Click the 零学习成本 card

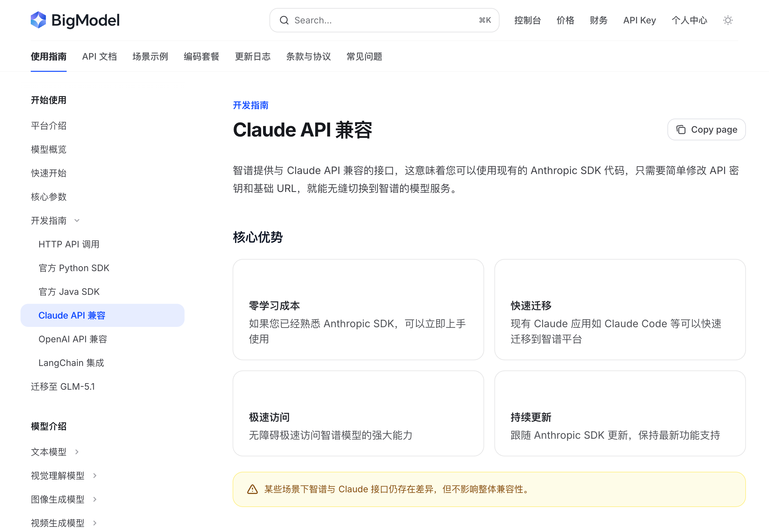click(x=358, y=310)
